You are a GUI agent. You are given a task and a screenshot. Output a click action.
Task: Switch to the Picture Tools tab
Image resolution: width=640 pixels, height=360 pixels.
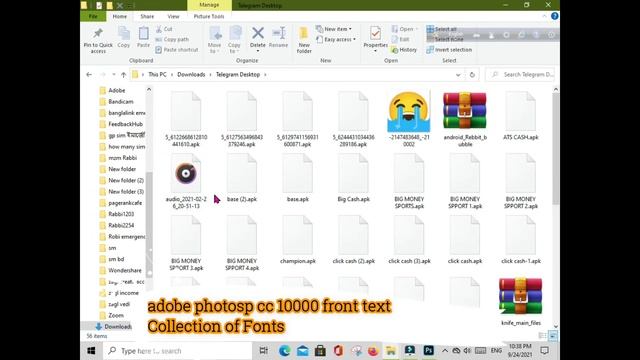(x=209, y=16)
